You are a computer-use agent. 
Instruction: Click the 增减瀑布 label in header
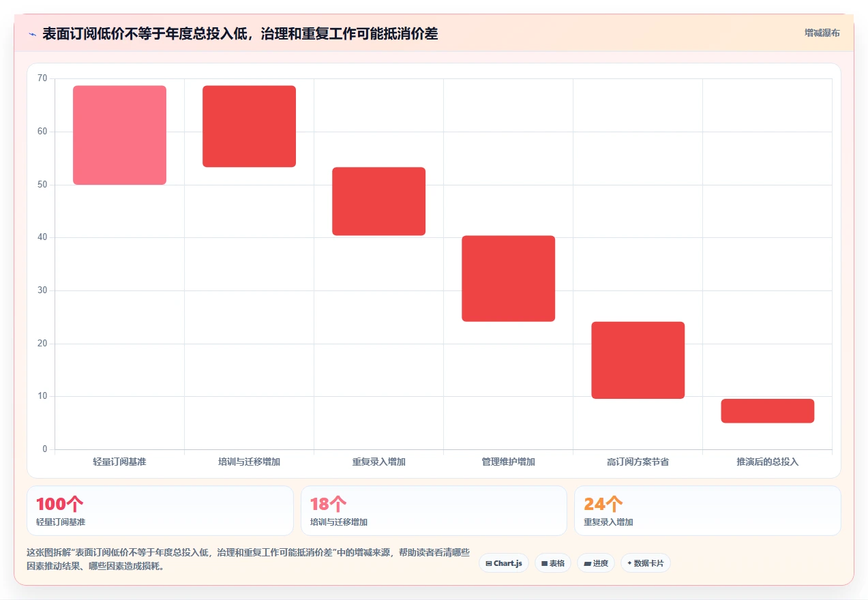822,33
